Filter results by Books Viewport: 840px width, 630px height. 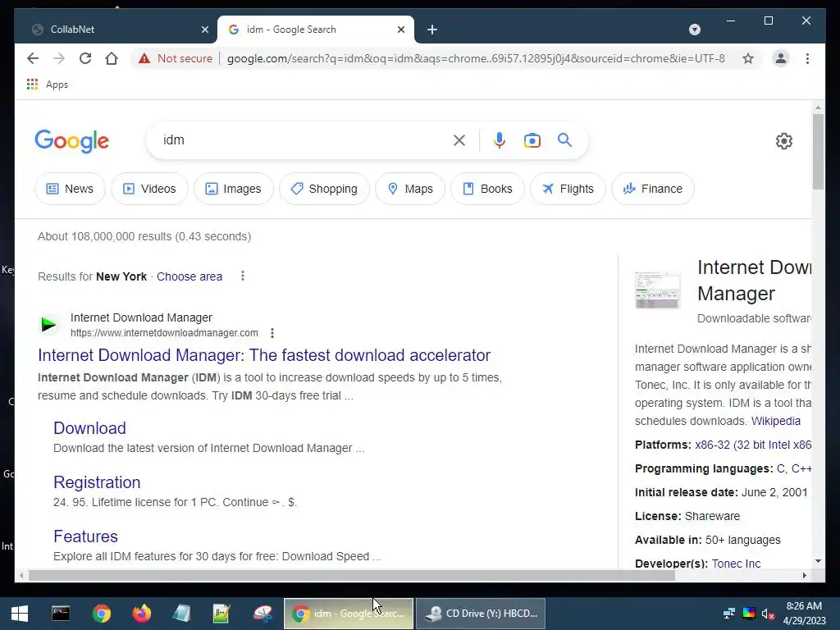pyautogui.click(x=487, y=189)
